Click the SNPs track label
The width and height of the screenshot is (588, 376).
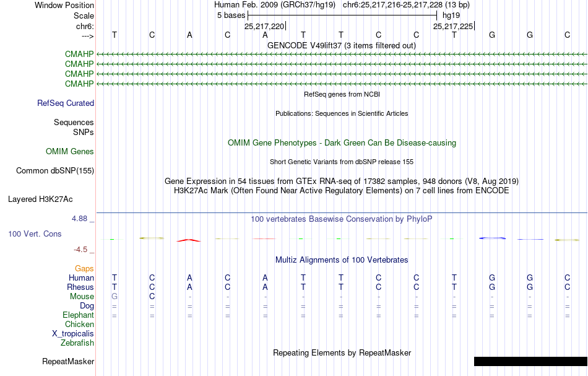pyautogui.click(x=84, y=132)
